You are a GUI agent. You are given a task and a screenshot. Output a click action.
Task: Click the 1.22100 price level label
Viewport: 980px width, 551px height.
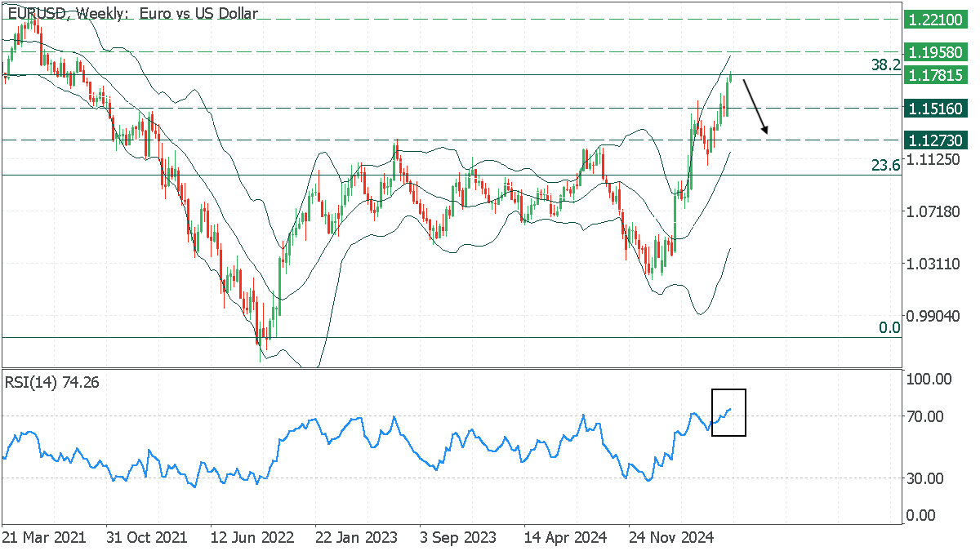[936, 19]
